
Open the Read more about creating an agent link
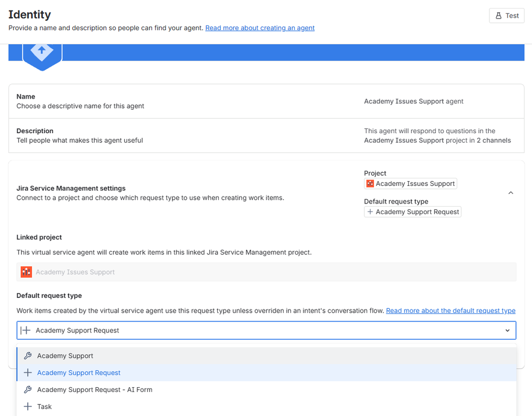pos(259,28)
